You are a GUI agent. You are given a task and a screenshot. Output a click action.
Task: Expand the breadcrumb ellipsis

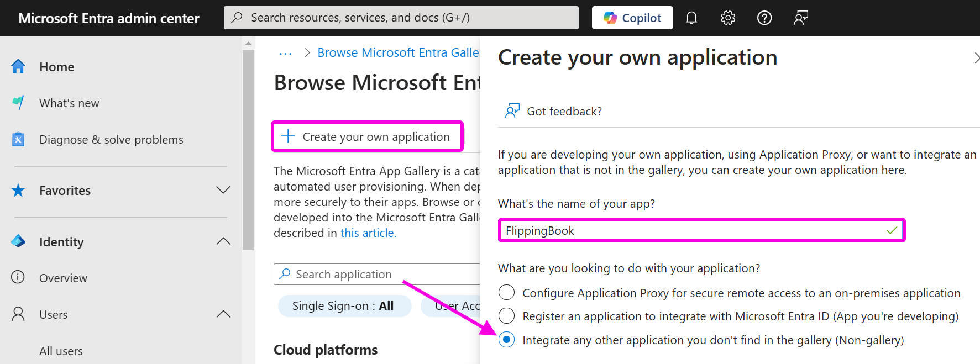285,53
